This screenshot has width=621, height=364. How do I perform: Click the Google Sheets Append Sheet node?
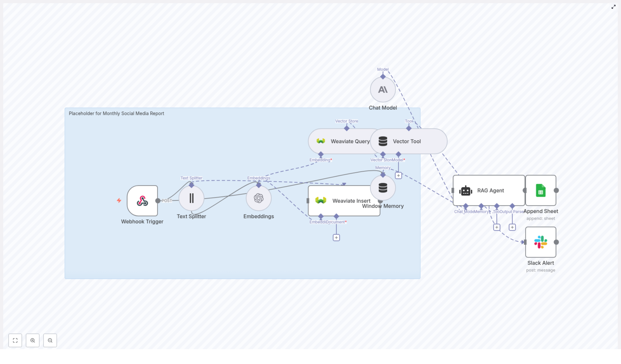point(541,191)
